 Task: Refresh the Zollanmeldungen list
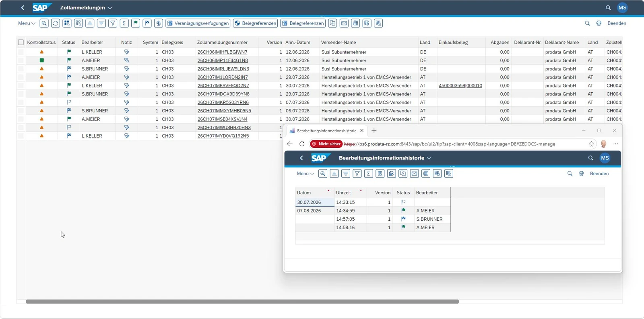coord(56,23)
